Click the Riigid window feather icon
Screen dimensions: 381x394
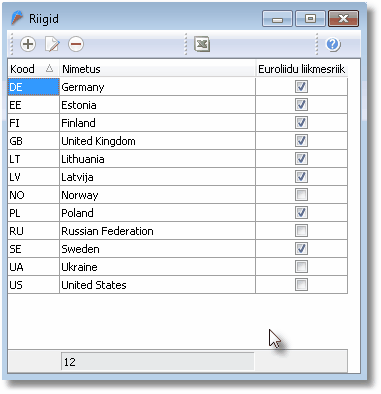coord(17,18)
